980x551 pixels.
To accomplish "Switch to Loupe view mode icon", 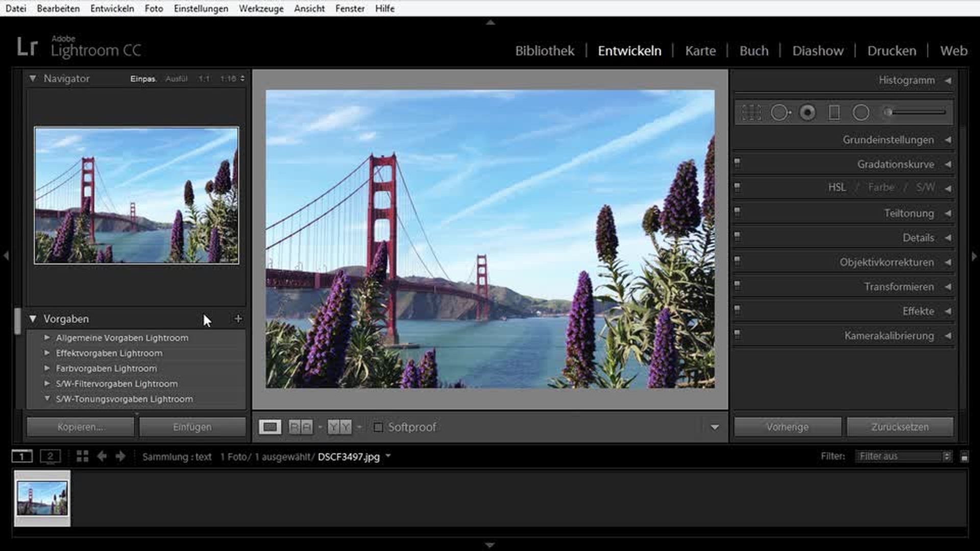I will pos(269,427).
